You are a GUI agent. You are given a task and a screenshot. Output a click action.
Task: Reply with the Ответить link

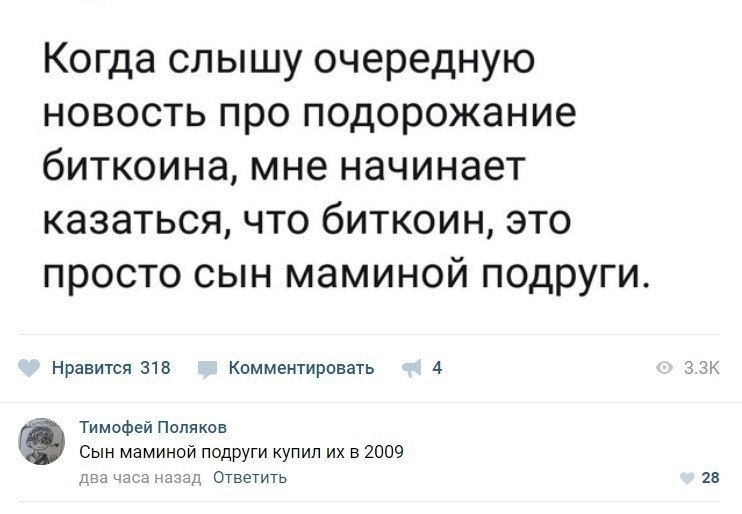250,477
